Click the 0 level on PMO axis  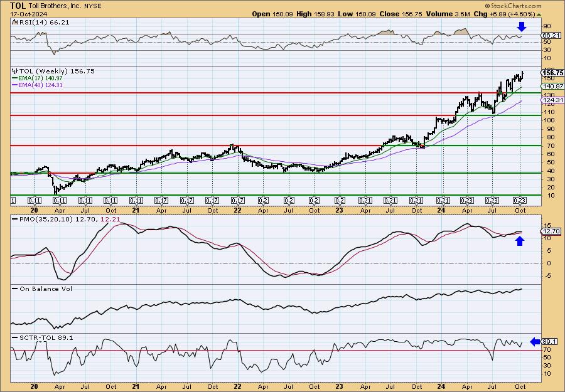tap(549, 263)
